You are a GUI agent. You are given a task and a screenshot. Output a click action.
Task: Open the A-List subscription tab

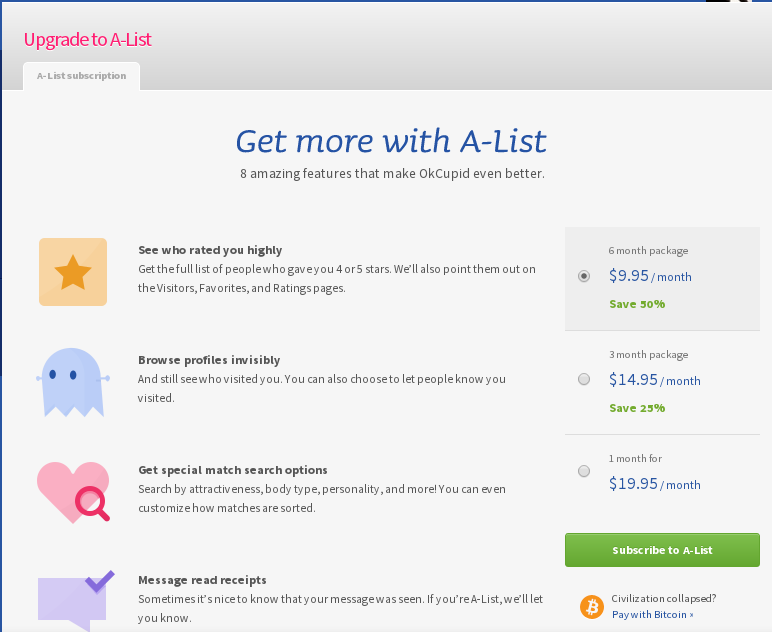click(81, 76)
